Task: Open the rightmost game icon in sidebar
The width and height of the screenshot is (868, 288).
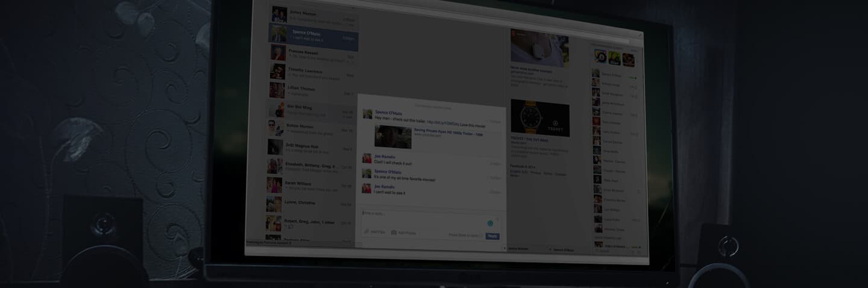Action: click(x=628, y=60)
